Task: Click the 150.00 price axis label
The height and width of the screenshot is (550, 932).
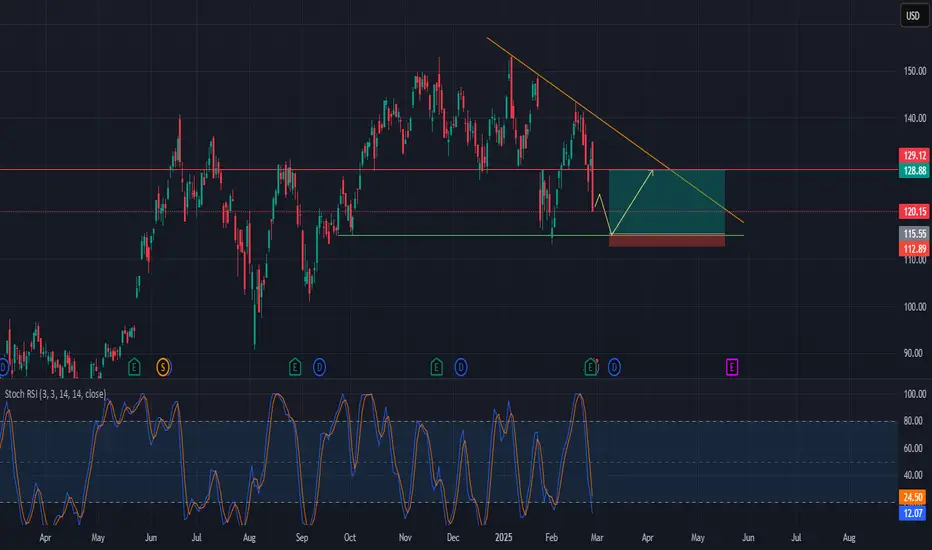Action: tap(915, 71)
